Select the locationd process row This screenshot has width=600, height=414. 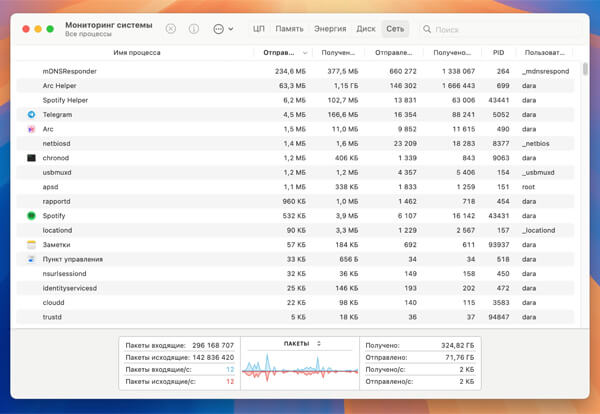pos(295,230)
